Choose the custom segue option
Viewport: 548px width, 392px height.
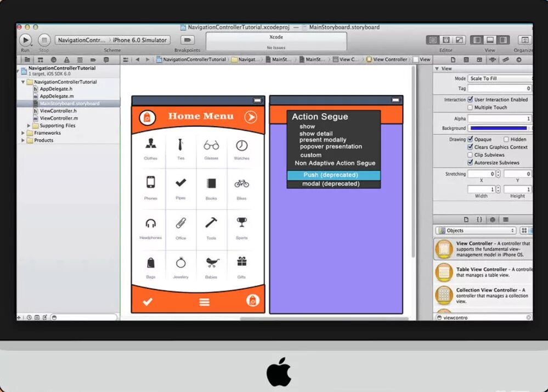[x=310, y=155]
